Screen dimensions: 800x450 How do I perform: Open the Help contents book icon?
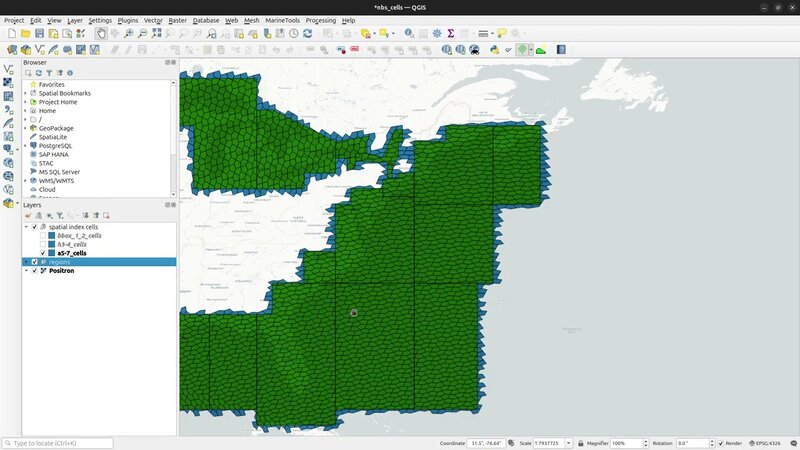[561, 50]
